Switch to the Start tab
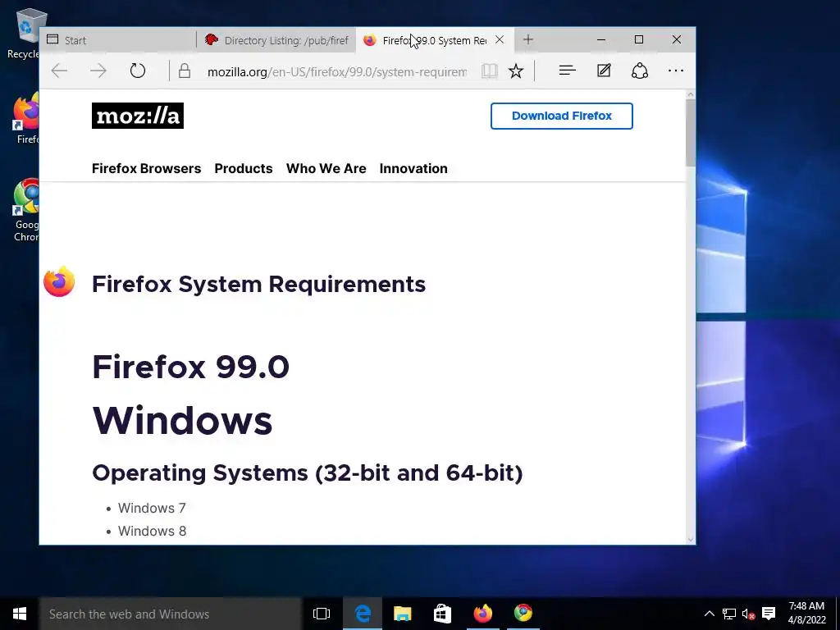840x630 pixels. 118,40
